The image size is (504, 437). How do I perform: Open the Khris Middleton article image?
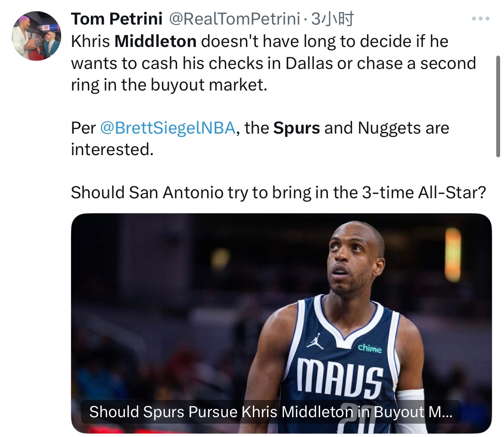pyautogui.click(x=281, y=302)
